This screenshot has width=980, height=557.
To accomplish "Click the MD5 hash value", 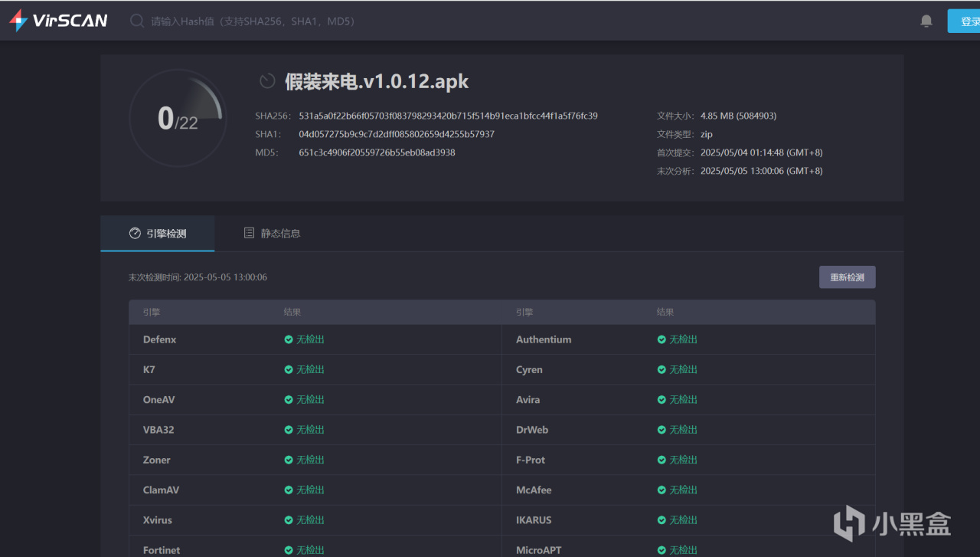I will point(377,152).
